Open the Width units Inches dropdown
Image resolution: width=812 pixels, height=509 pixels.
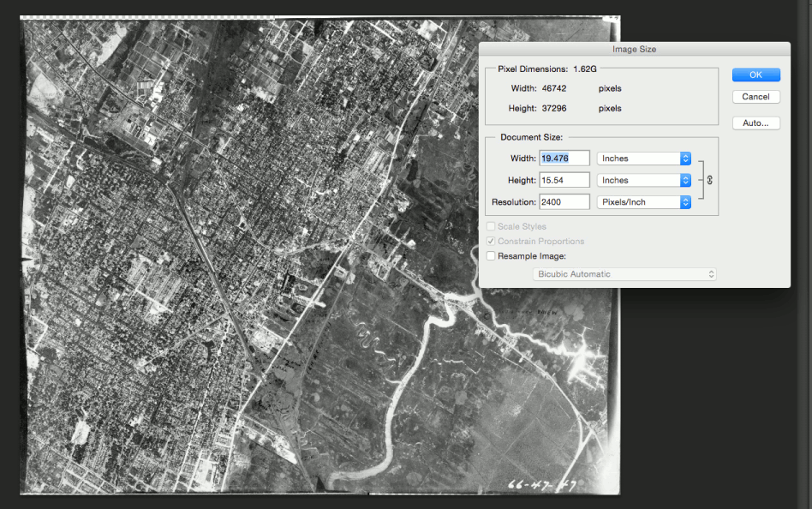pos(642,158)
